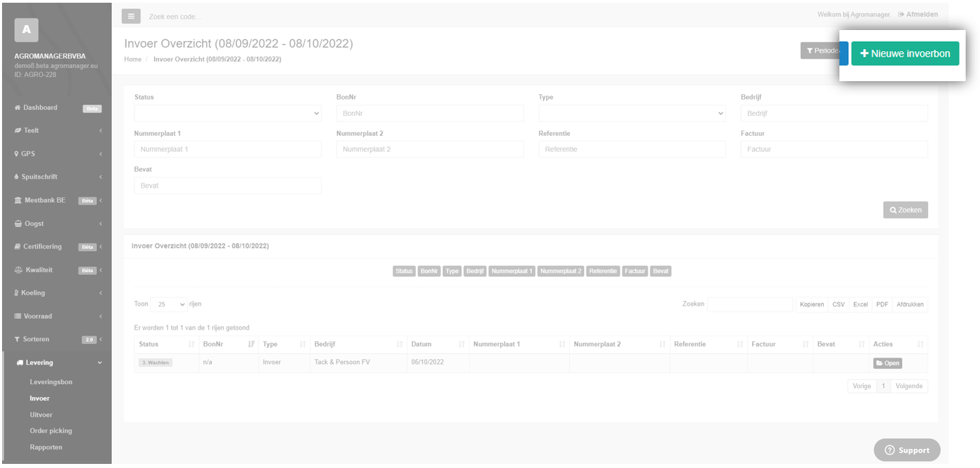Viewport: 980px width, 468px height.
Task: Export the table using Excel button
Action: (860, 304)
